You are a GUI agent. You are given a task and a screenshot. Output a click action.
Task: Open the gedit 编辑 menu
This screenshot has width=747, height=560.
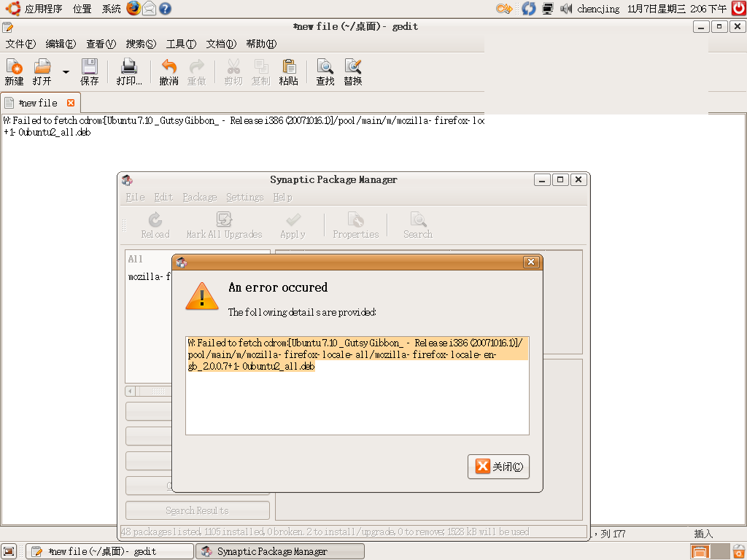(61, 44)
